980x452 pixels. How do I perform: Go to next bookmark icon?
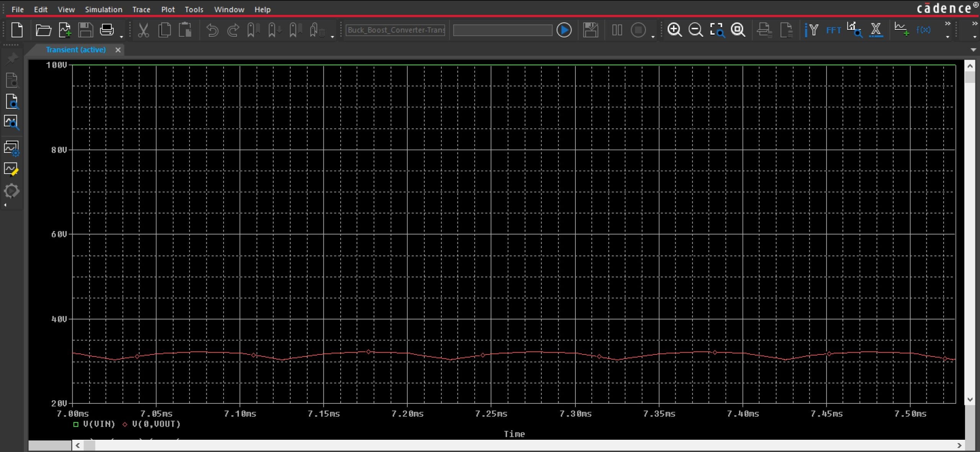click(274, 30)
